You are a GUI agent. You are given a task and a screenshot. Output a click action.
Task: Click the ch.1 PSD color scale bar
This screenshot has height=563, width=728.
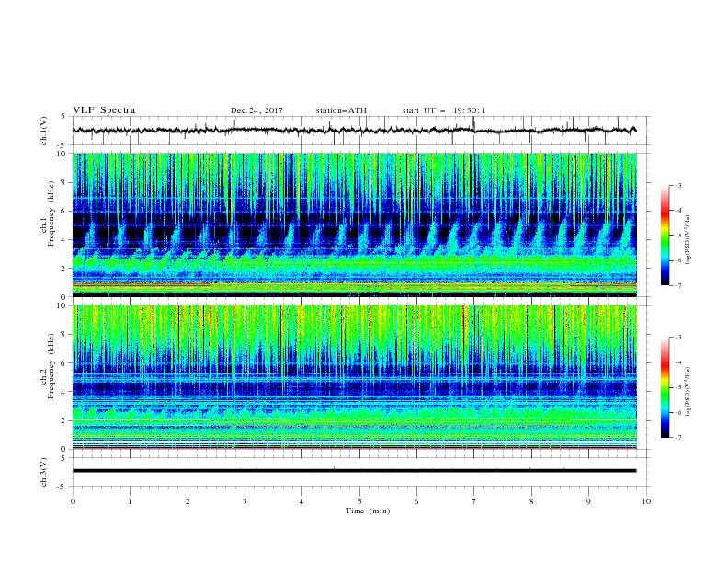click(665, 236)
